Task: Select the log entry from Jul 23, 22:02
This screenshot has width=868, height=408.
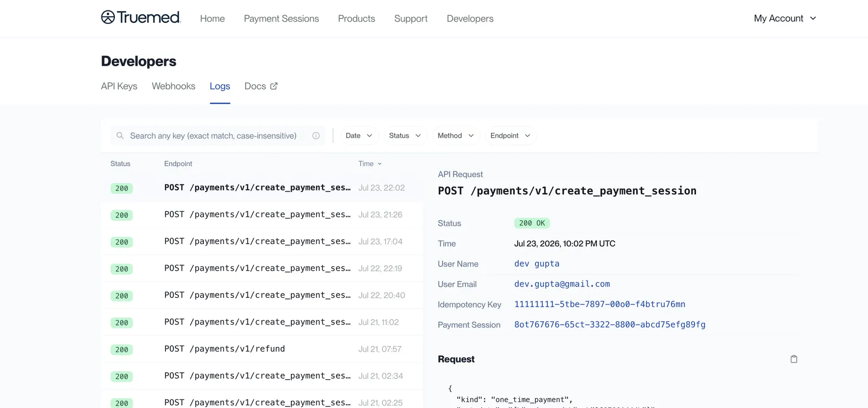Action: pyautogui.click(x=262, y=188)
